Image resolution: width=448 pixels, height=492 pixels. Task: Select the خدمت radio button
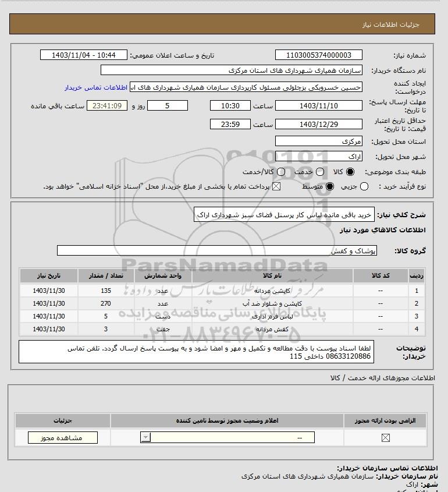coord(320,172)
